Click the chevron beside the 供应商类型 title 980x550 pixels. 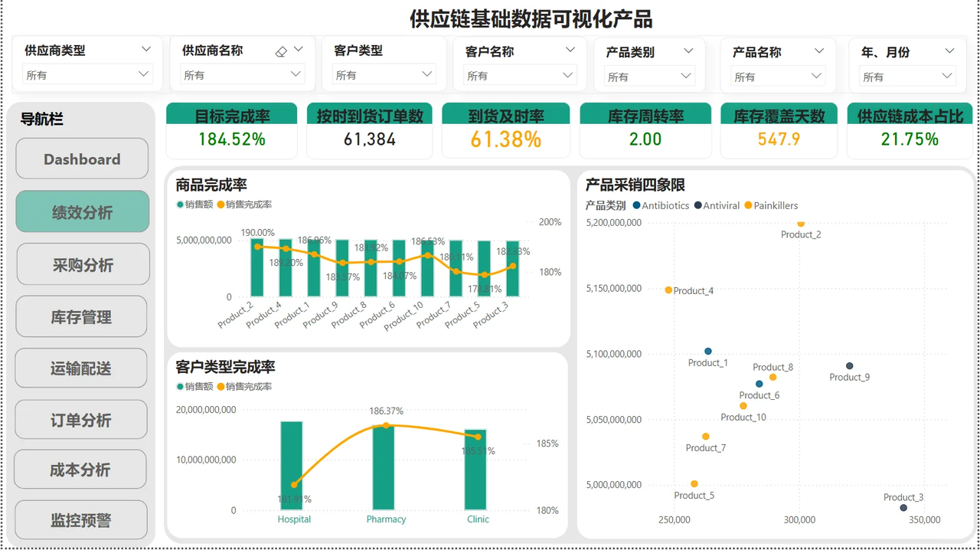click(146, 49)
